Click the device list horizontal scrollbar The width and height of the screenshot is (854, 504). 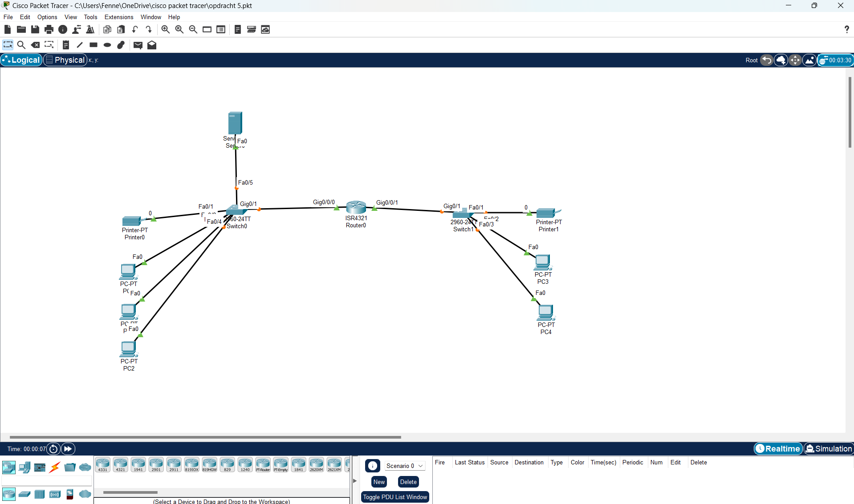pos(130,492)
